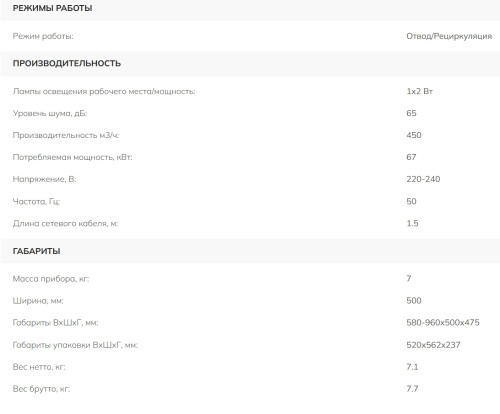Click the 580-960x500x475 dimensions value
The width and height of the screenshot is (500, 414).
(x=443, y=323)
